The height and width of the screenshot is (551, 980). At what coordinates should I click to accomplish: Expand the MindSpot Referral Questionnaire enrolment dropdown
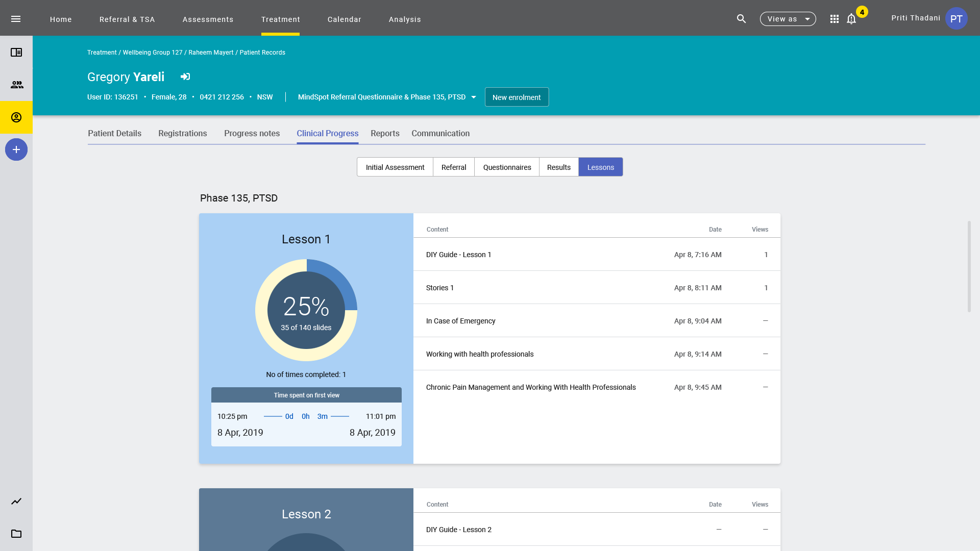[387, 97]
